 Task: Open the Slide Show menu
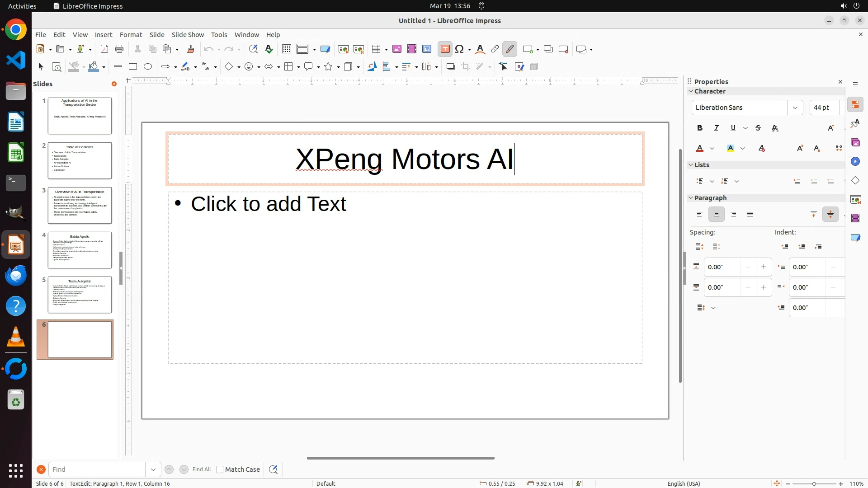[x=188, y=35]
